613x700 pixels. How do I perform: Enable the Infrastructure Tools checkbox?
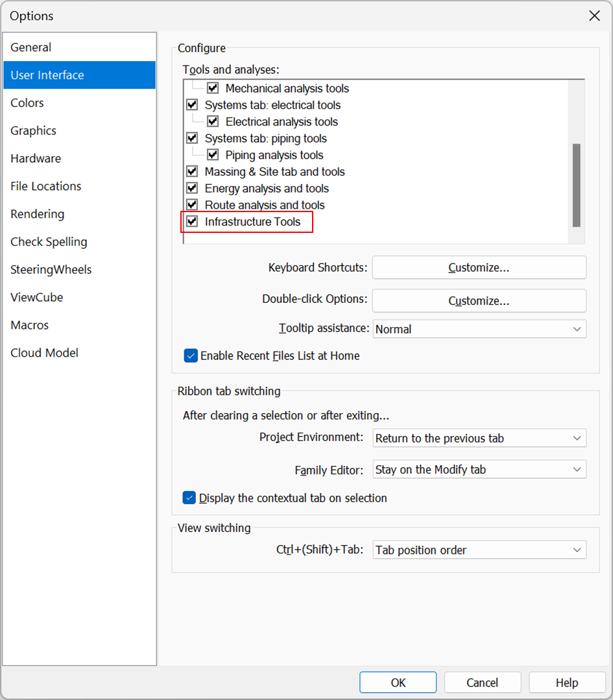pos(191,222)
